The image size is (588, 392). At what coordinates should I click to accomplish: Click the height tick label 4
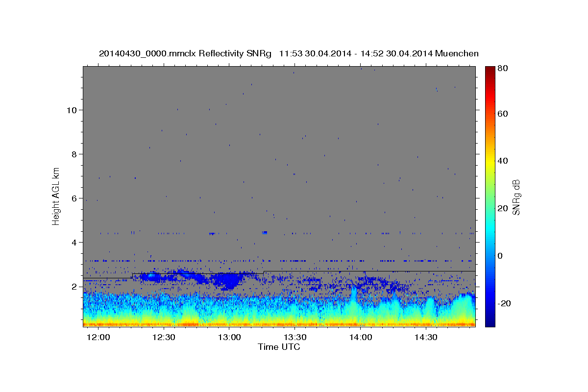(74, 243)
